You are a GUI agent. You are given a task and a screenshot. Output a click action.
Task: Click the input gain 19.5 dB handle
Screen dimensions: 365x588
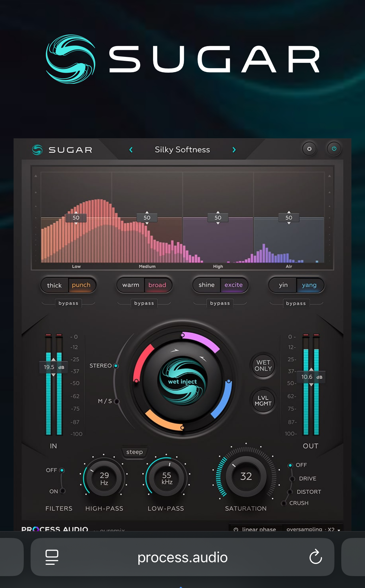(53, 367)
